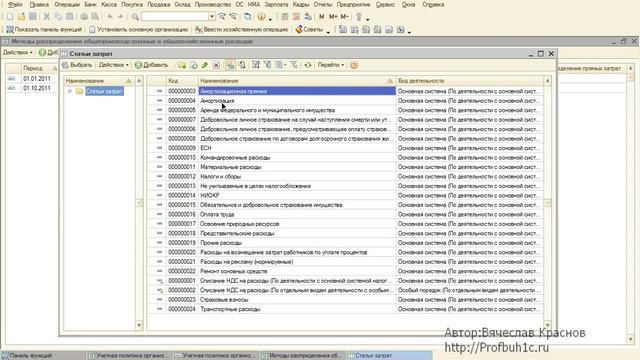The width and height of the screenshot is (640, 360).
Task: Click the M memory button
Action: [322, 17]
